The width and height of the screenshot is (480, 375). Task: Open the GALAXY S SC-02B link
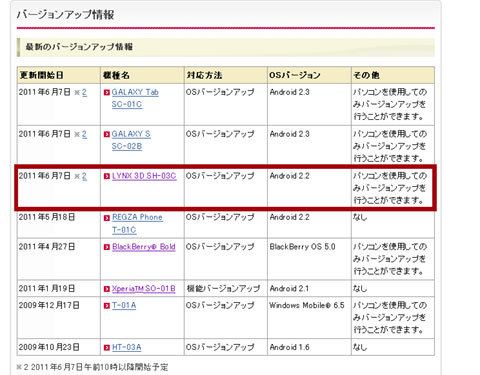(131, 140)
